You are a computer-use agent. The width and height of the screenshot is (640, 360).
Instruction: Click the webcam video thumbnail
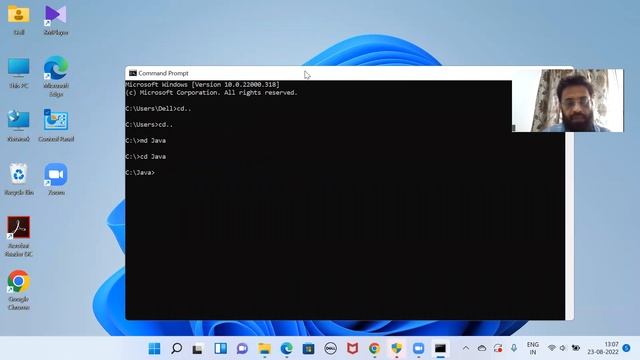tap(568, 100)
